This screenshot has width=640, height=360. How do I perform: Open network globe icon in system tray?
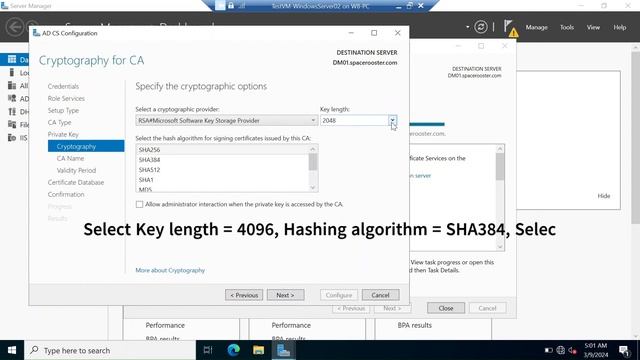(x=561, y=350)
